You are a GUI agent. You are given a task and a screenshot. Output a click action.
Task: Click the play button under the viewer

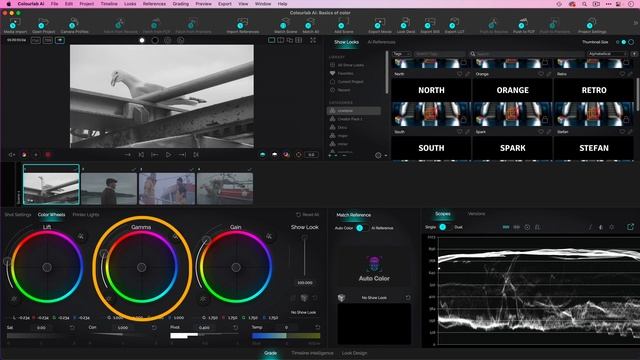point(168,155)
